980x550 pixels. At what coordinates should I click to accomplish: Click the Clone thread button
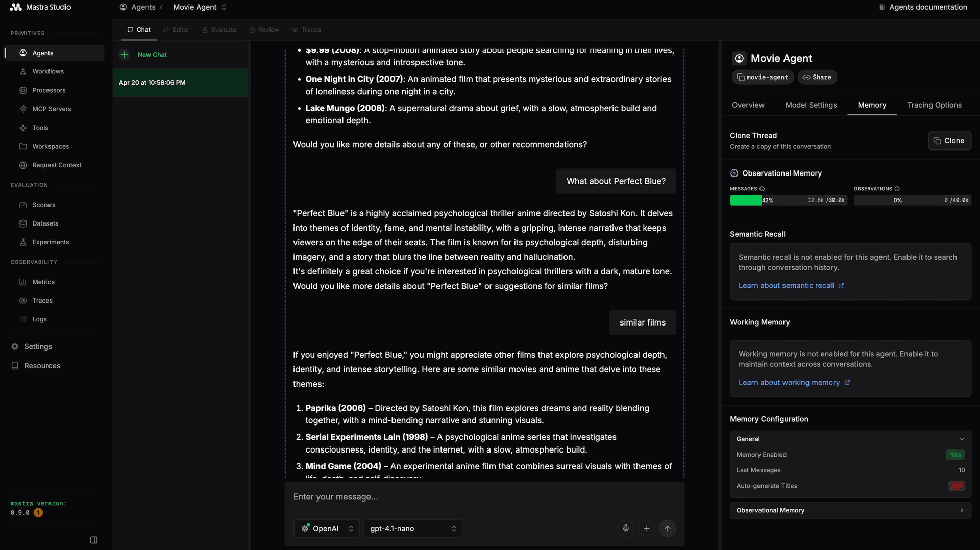[x=949, y=141]
